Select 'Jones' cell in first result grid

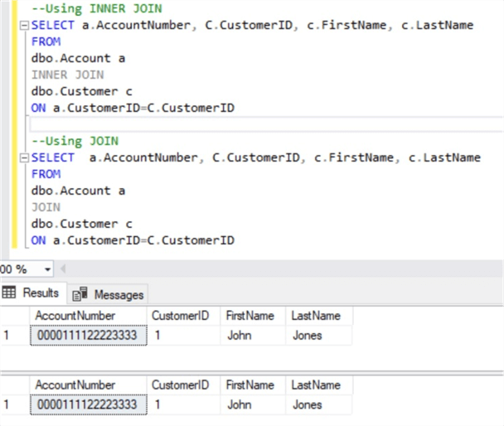point(319,336)
